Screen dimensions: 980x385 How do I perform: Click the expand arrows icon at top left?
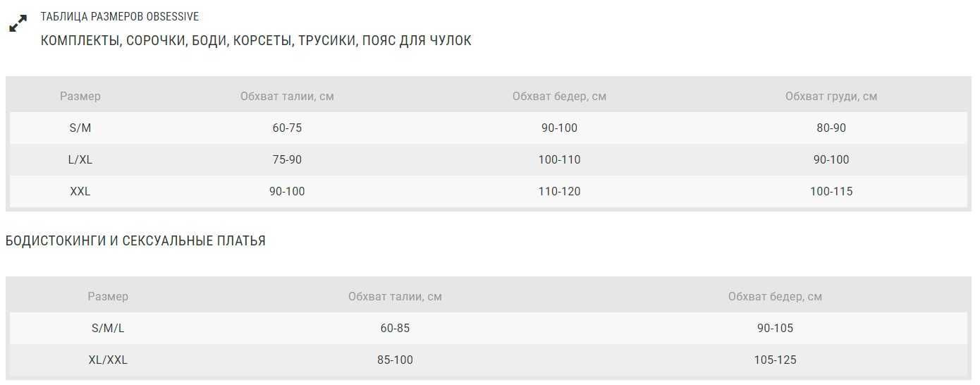[x=18, y=23]
